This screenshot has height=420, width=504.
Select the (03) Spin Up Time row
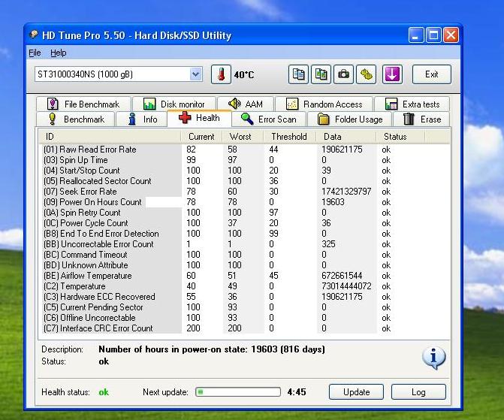pos(244,160)
